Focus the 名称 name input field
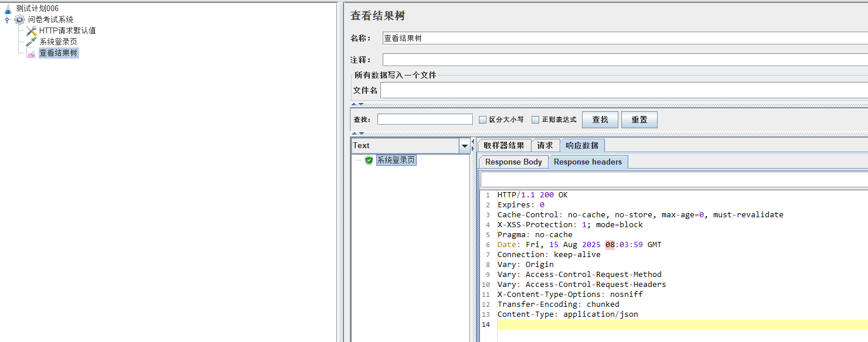 (x=625, y=38)
